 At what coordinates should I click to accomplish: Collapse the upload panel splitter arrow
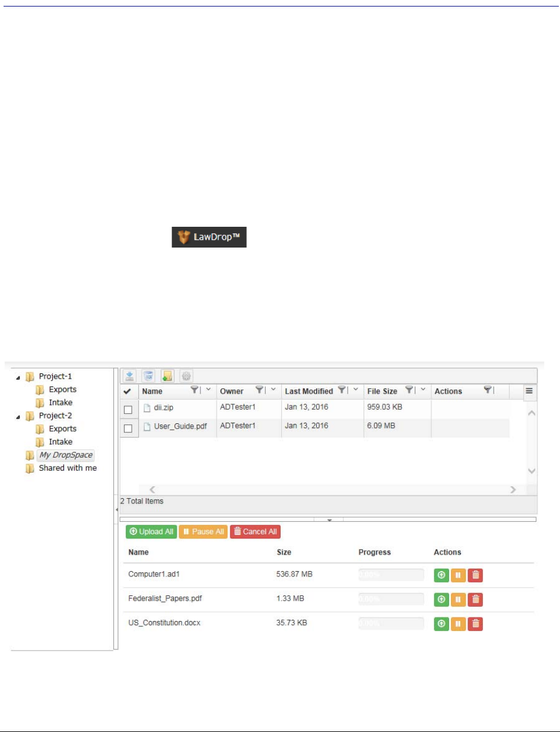330,519
